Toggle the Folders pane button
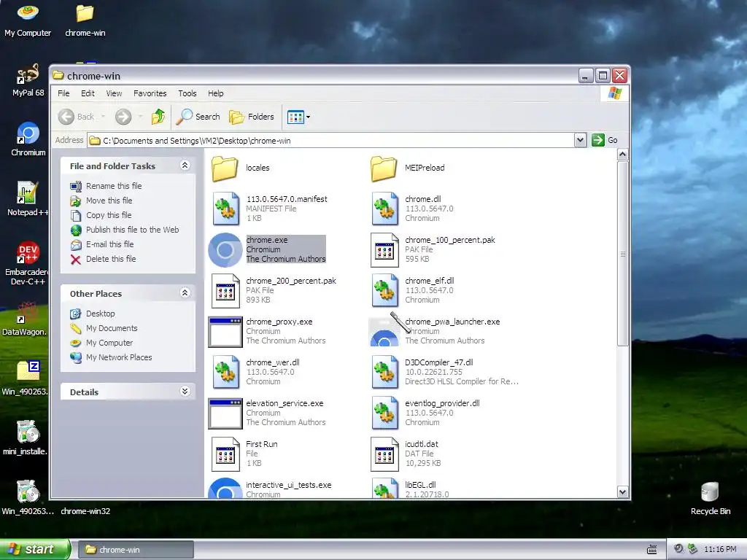The height and width of the screenshot is (560, 747). click(252, 117)
